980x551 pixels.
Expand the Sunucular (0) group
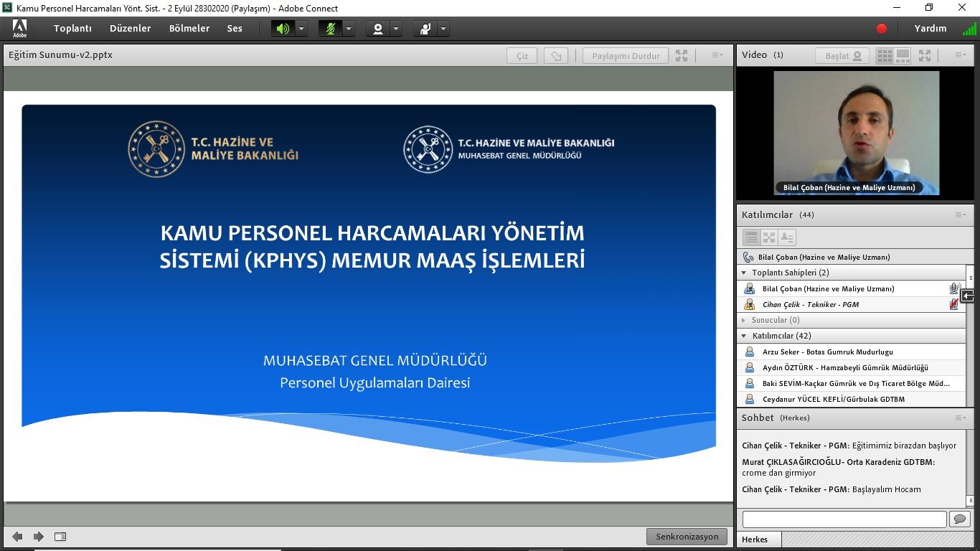tap(744, 320)
